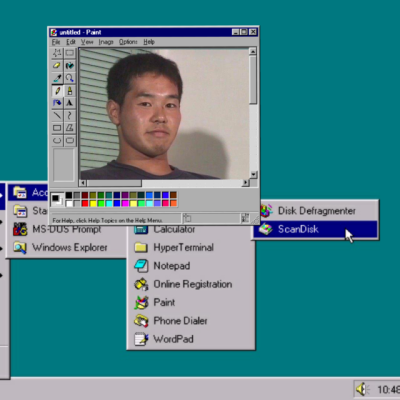Select the Magnifier tool
Viewport: 400px width, 400px height.
(70, 78)
